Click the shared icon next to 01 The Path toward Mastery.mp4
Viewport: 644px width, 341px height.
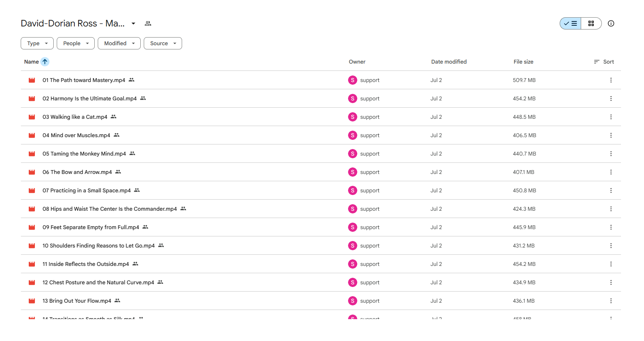131,80
